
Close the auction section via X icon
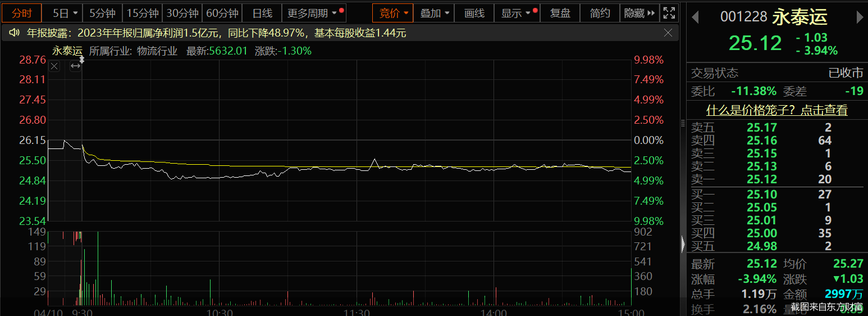tap(54, 66)
